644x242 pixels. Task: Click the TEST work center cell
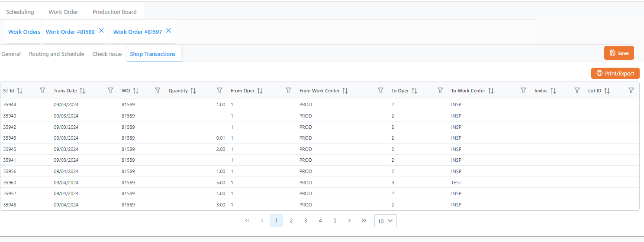(457, 183)
